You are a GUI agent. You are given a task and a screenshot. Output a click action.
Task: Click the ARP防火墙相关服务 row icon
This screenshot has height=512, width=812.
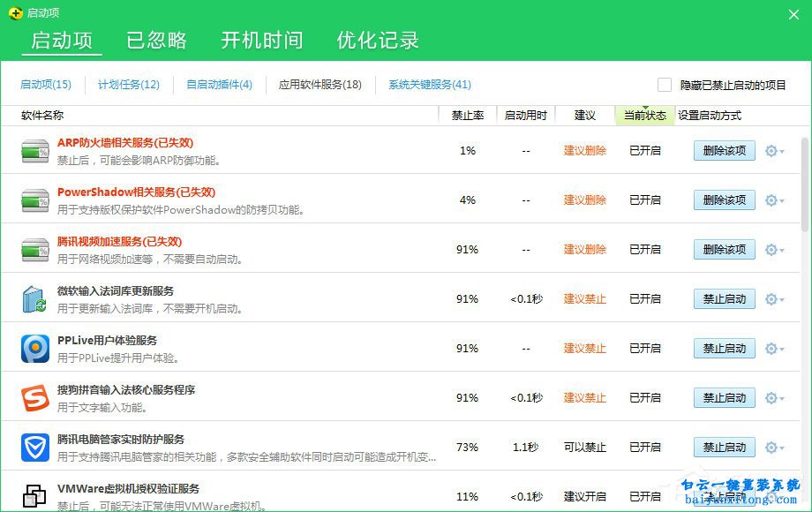click(34, 150)
